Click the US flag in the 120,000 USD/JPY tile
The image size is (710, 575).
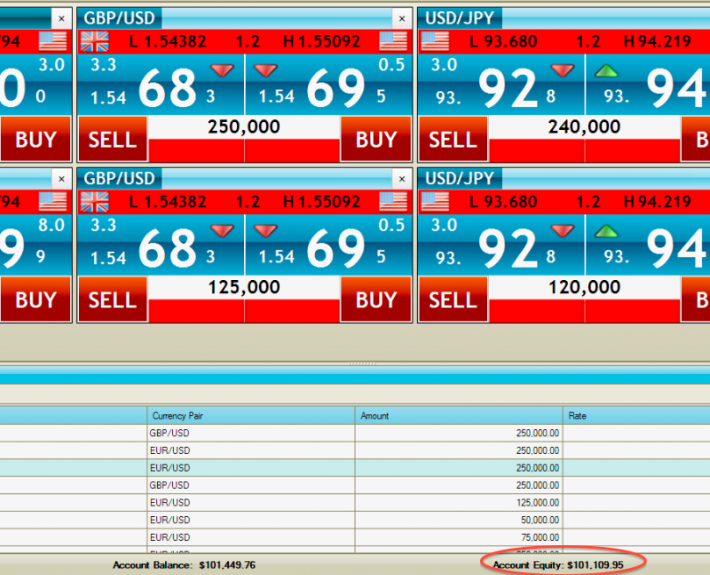click(x=435, y=202)
